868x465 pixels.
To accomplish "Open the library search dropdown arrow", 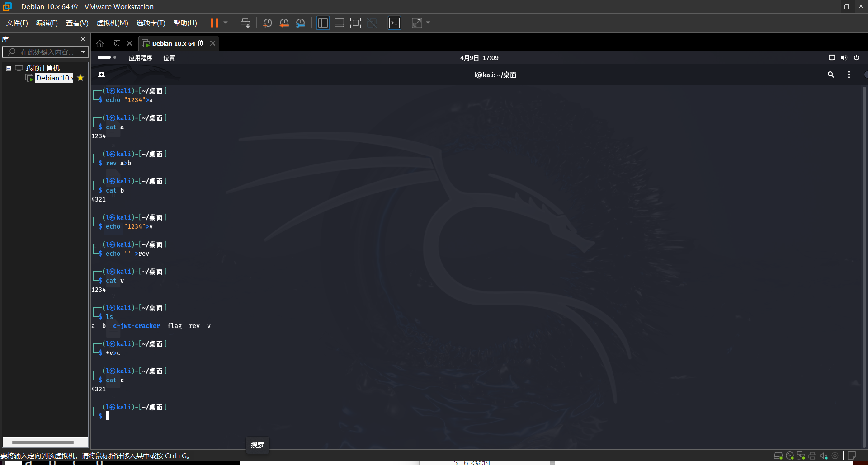I will click(83, 52).
